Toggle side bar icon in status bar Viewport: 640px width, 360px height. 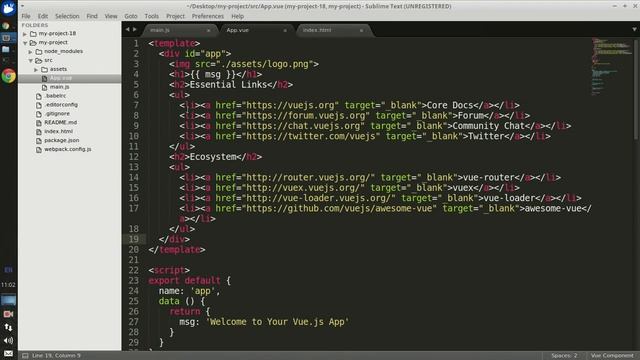click(x=25, y=356)
